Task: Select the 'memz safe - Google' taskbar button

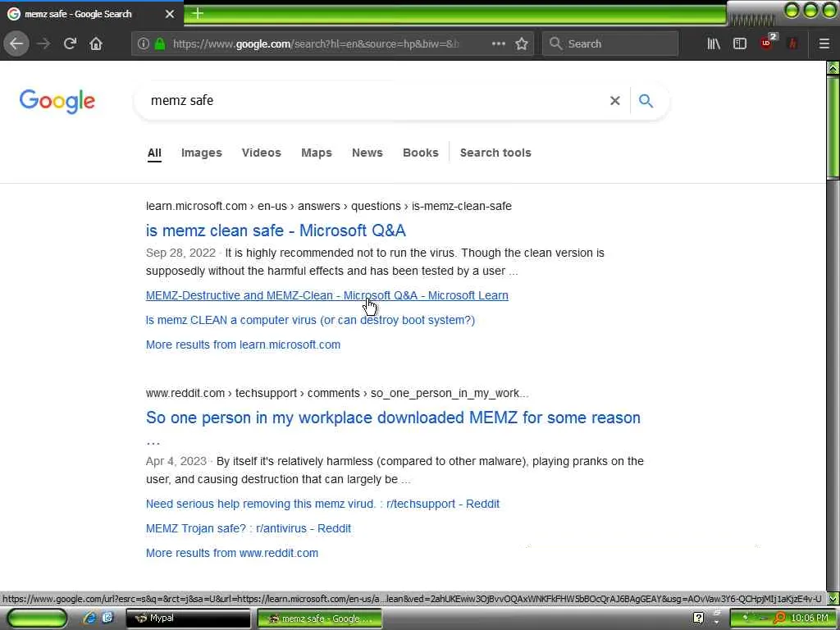Action: tap(320, 619)
